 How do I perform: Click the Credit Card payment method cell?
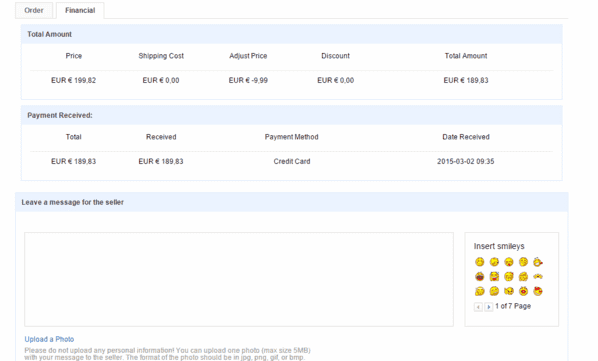[292, 162]
